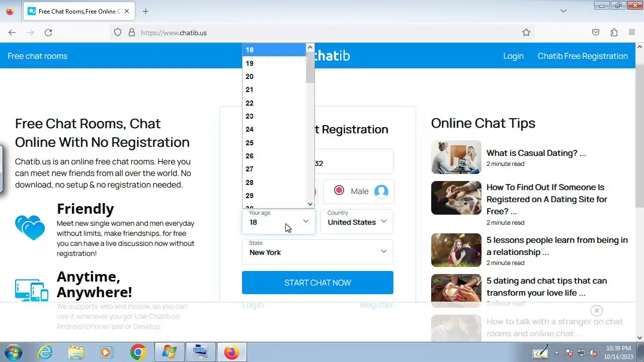Screen dimensions: 644x362
Task: Click the devices Anytime Anywhere icon
Action: [32, 290]
